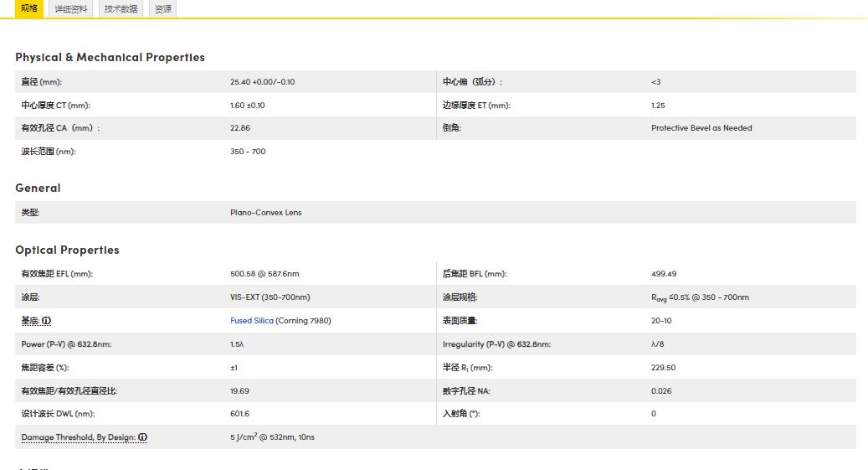Click the EFL value 500.58 @ 587.6nm

[x=265, y=274]
